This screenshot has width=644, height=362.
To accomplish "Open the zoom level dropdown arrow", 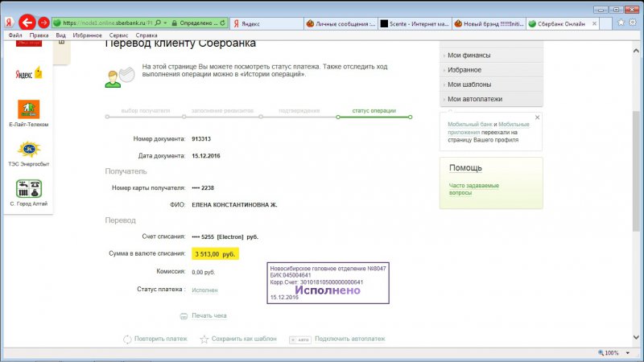I will [x=628, y=352].
